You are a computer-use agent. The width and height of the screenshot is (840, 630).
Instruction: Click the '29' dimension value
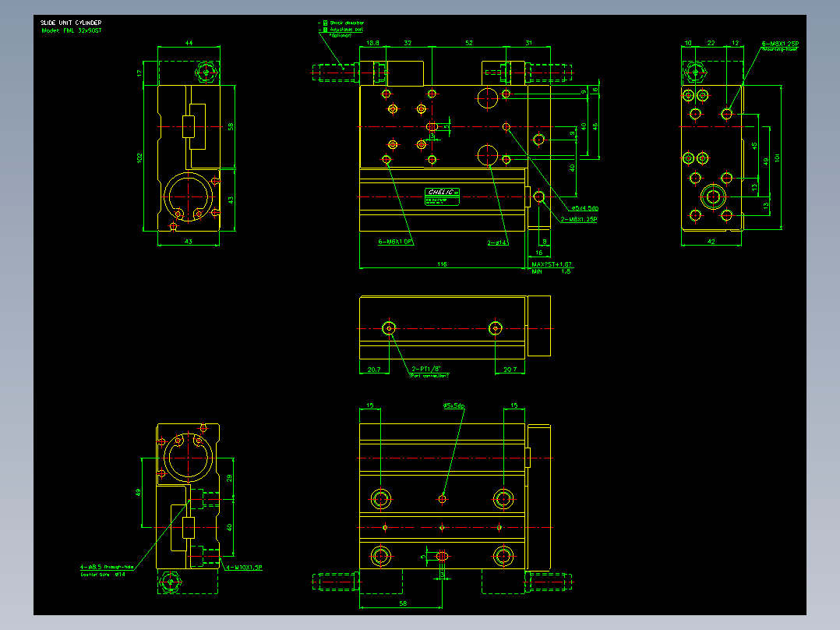click(x=229, y=478)
